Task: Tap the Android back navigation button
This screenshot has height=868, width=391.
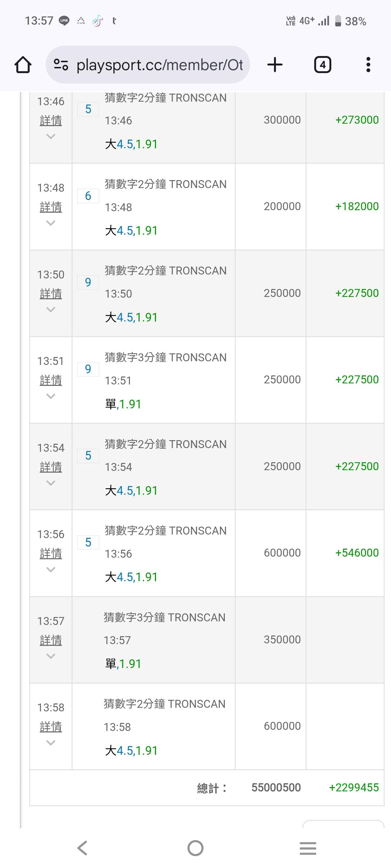Action: point(83,848)
